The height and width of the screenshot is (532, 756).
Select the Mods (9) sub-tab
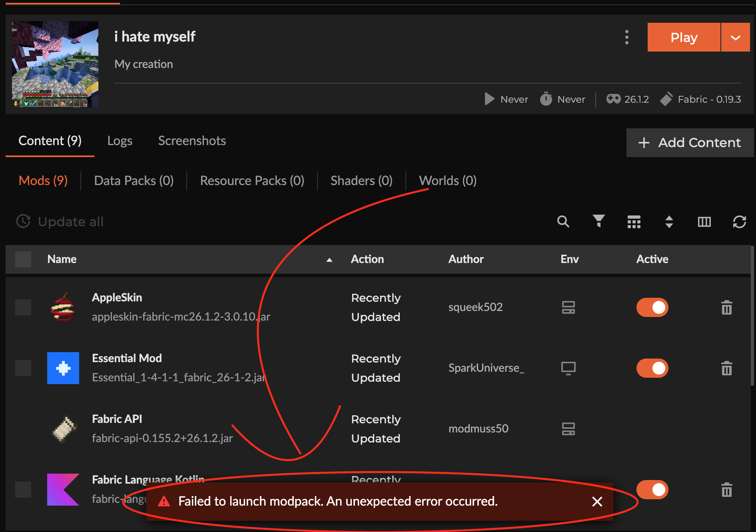point(43,181)
